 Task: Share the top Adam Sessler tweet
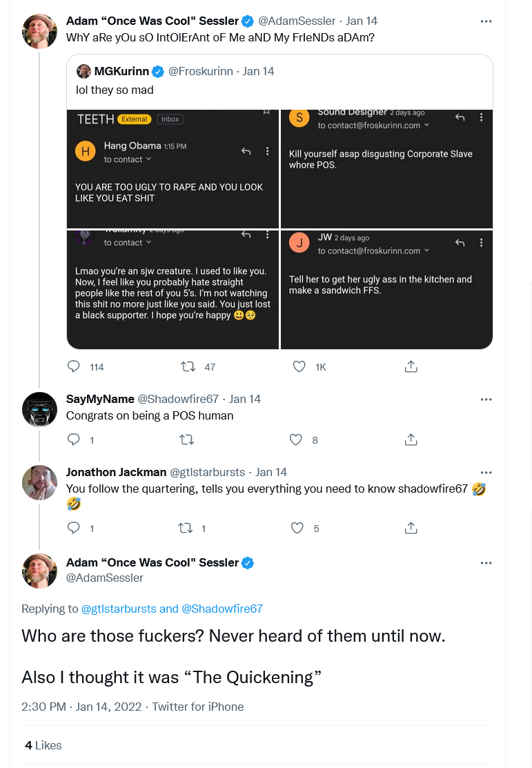tap(411, 366)
